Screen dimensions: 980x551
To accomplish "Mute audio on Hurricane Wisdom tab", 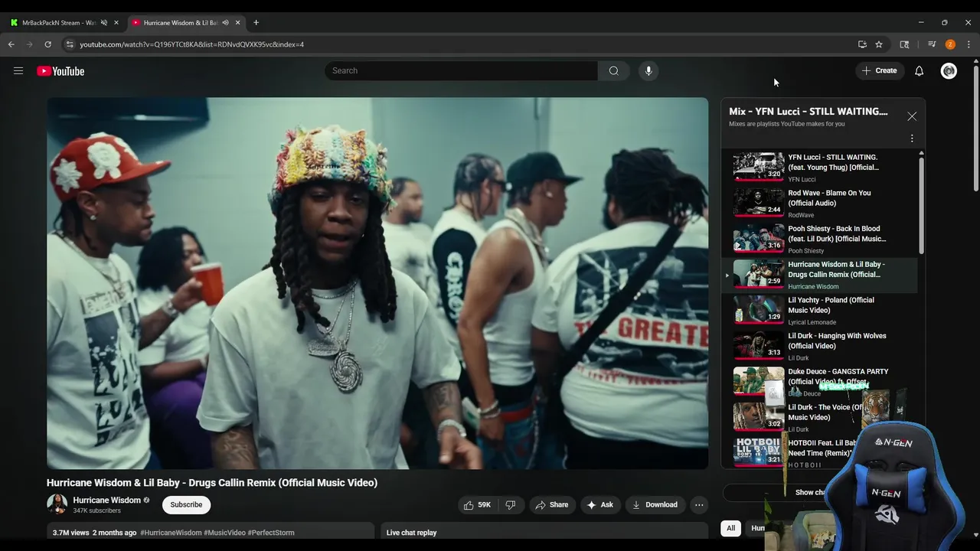I will coord(225,23).
